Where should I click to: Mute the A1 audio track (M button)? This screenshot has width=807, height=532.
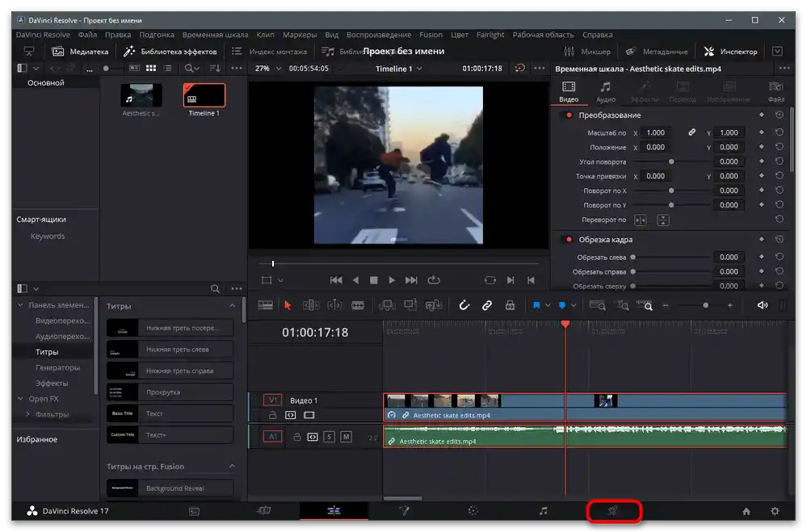pos(347,437)
